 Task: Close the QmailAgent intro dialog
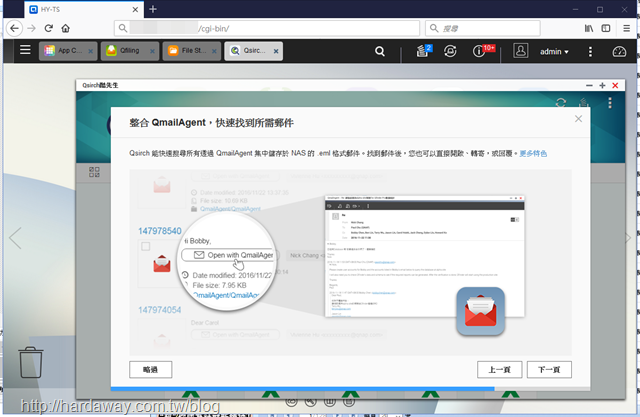tap(578, 119)
